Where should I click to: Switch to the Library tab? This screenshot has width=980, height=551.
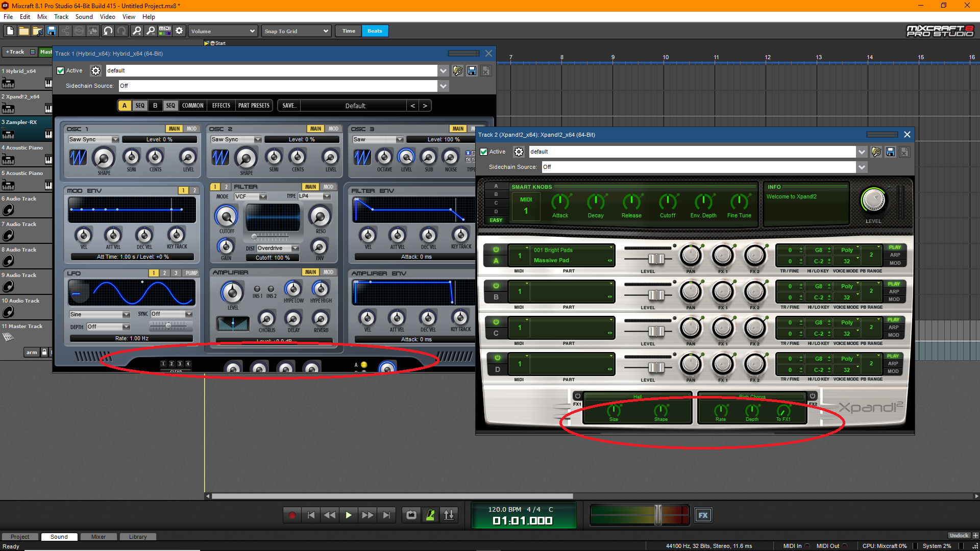[138, 537]
